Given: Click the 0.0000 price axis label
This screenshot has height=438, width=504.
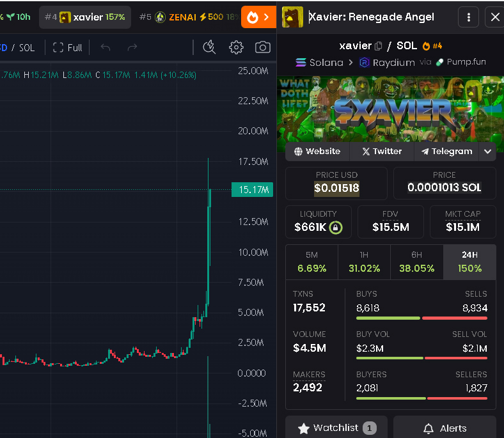Looking at the screenshot, I should (x=251, y=373).
